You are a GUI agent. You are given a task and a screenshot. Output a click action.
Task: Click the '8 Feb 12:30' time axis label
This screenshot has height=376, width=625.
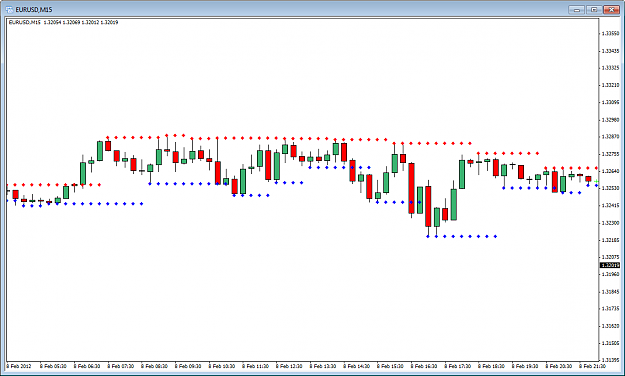[289, 366]
